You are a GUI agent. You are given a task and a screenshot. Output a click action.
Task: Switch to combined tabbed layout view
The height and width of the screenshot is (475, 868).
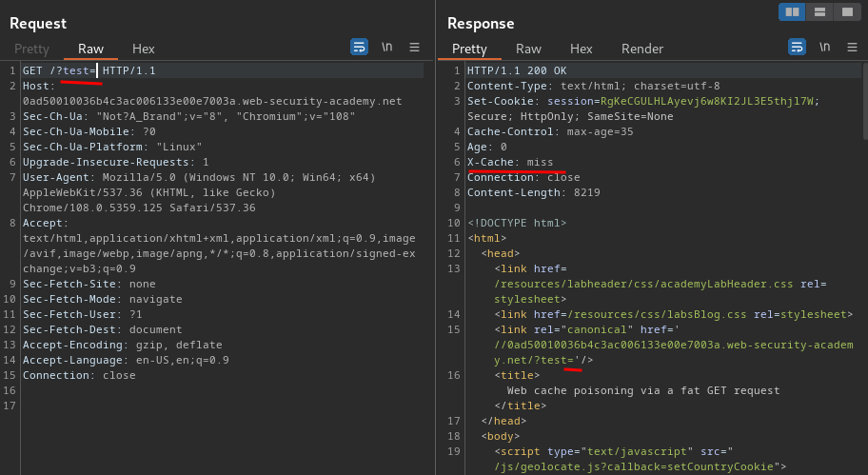847,11
